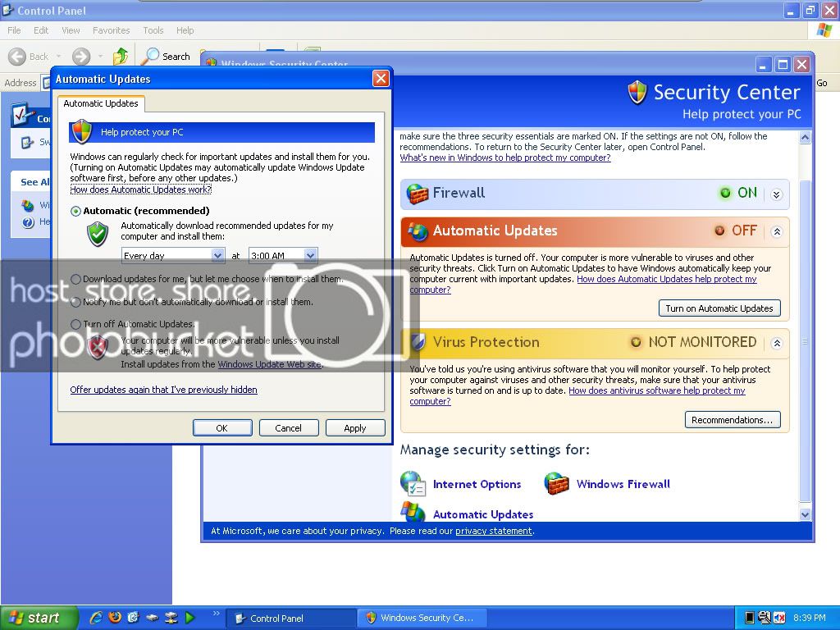The height and width of the screenshot is (630, 840).
Task: Open the Favorites menu
Action: (x=111, y=30)
